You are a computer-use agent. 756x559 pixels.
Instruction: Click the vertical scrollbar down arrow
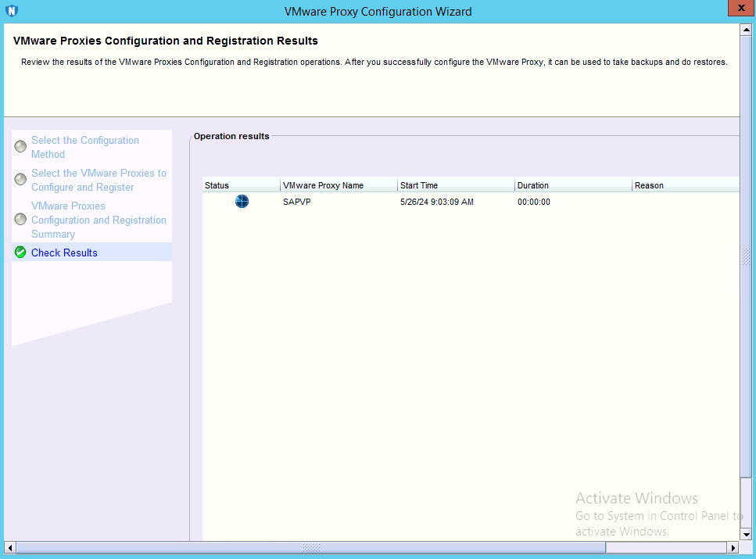746,534
